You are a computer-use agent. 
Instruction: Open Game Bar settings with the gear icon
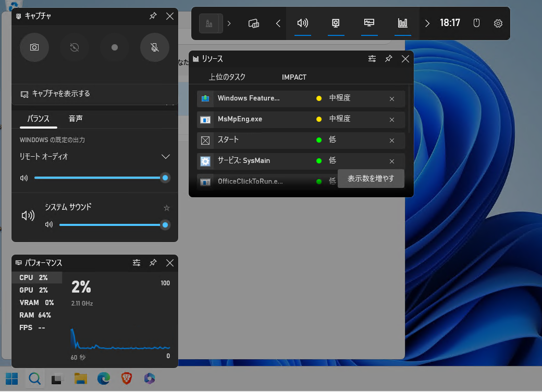498,23
